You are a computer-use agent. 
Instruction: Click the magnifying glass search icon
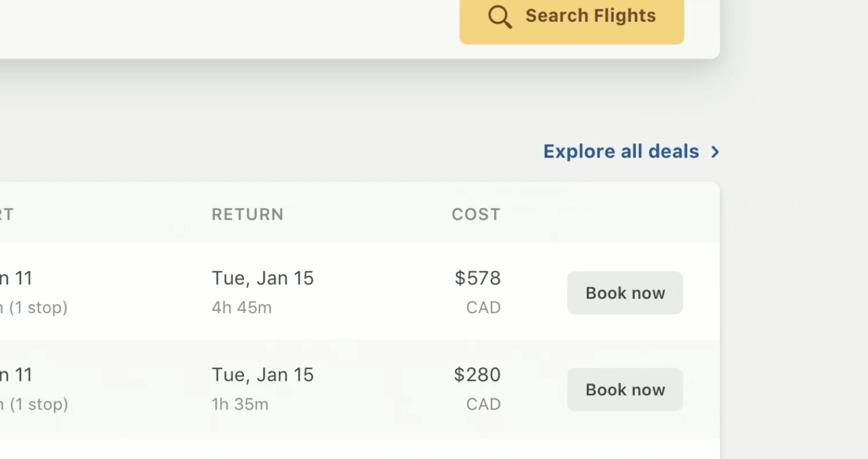click(500, 17)
